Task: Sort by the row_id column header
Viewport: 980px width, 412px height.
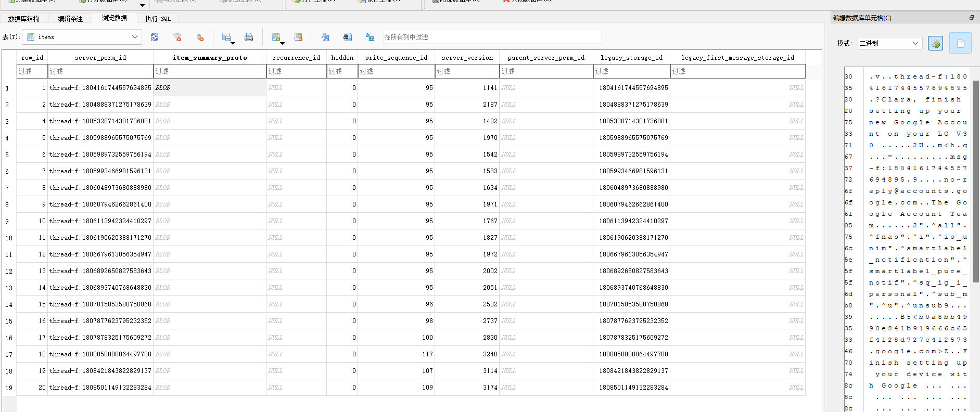Action: click(x=32, y=58)
